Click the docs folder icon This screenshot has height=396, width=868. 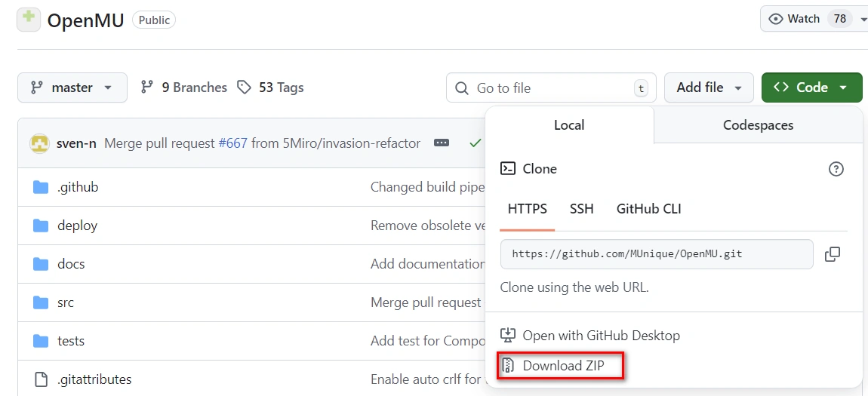point(41,264)
